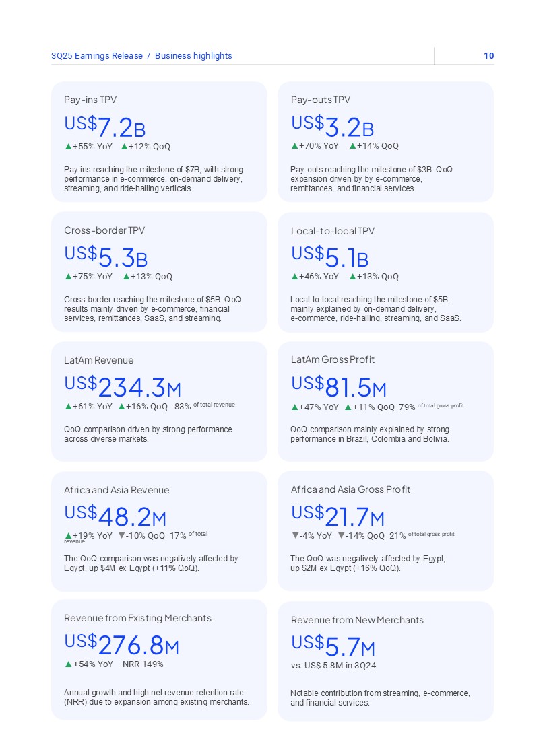Image resolution: width=545 pixels, height=756 pixels.
Task: Click the US$3.2B Pay-outs value
Action: tap(332, 126)
